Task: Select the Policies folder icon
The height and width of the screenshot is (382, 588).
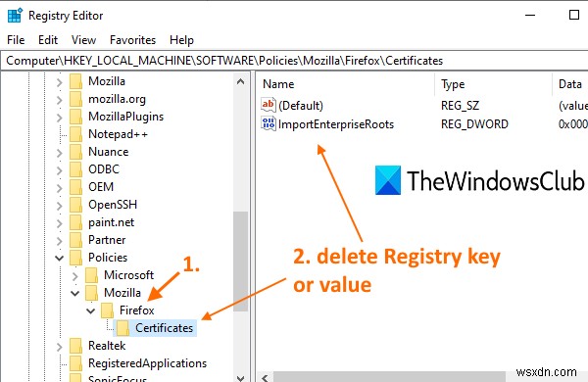Action: pyautogui.click(x=75, y=258)
